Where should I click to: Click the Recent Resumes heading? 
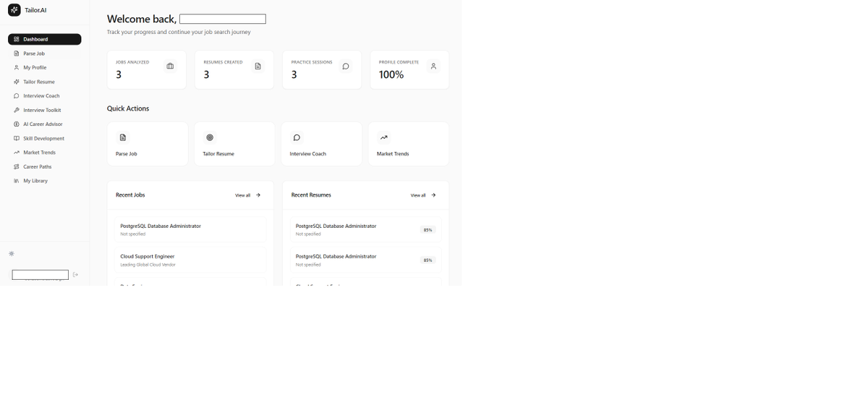pyautogui.click(x=311, y=195)
